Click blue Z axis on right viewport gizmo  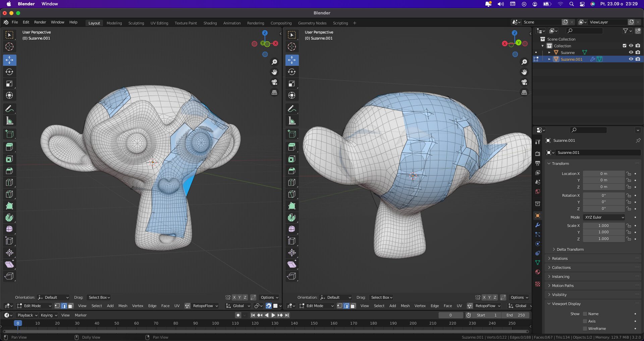[515, 33]
